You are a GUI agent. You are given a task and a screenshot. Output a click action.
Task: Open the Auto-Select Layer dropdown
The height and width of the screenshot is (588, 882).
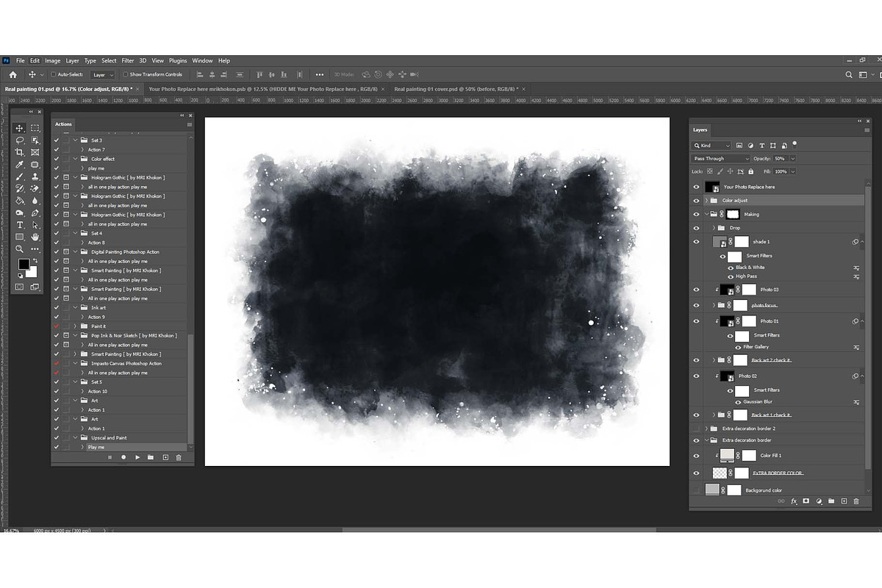point(103,74)
